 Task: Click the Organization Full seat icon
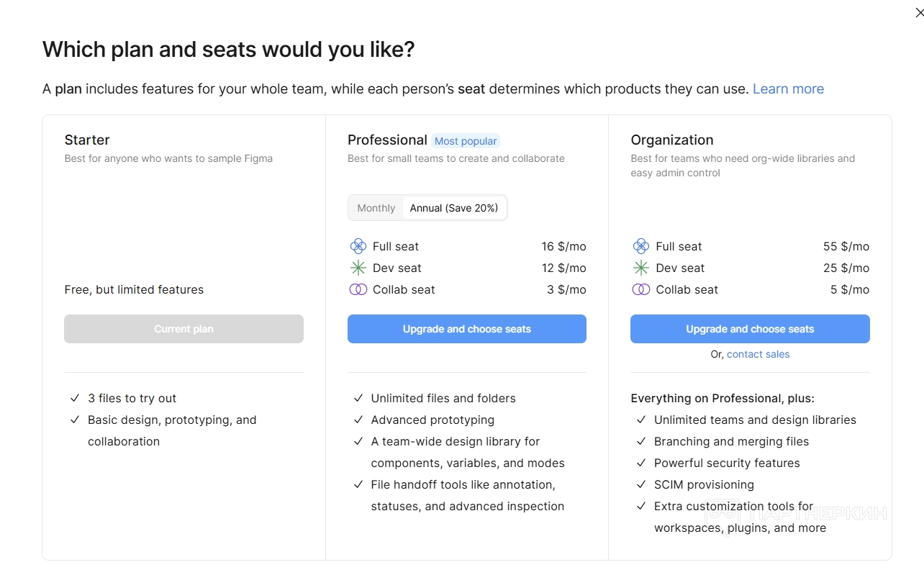pyautogui.click(x=640, y=246)
